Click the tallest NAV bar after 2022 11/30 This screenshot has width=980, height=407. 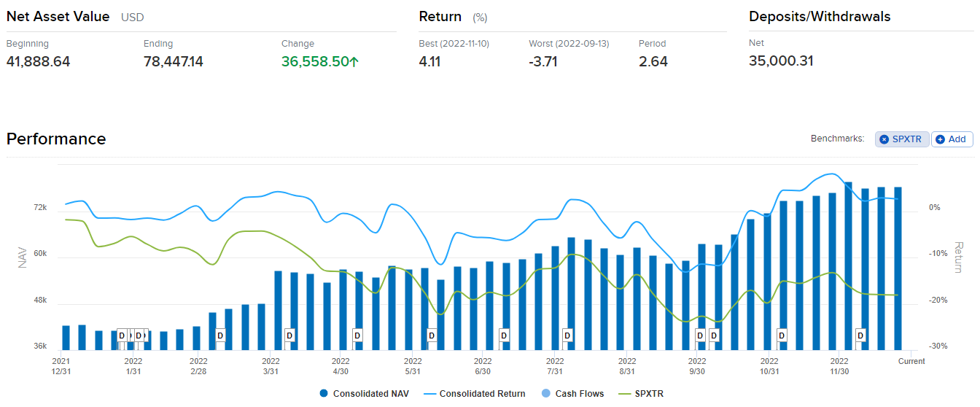pyautogui.click(x=848, y=265)
